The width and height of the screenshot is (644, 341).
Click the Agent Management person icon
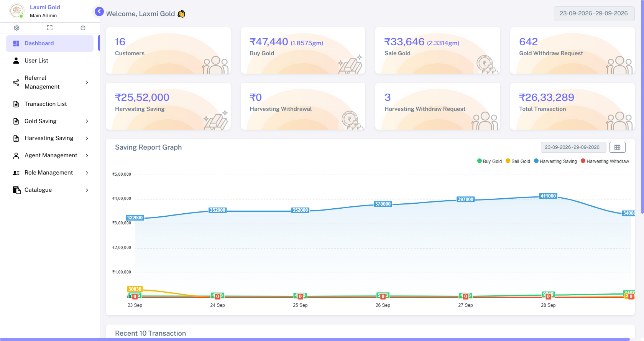click(x=16, y=156)
